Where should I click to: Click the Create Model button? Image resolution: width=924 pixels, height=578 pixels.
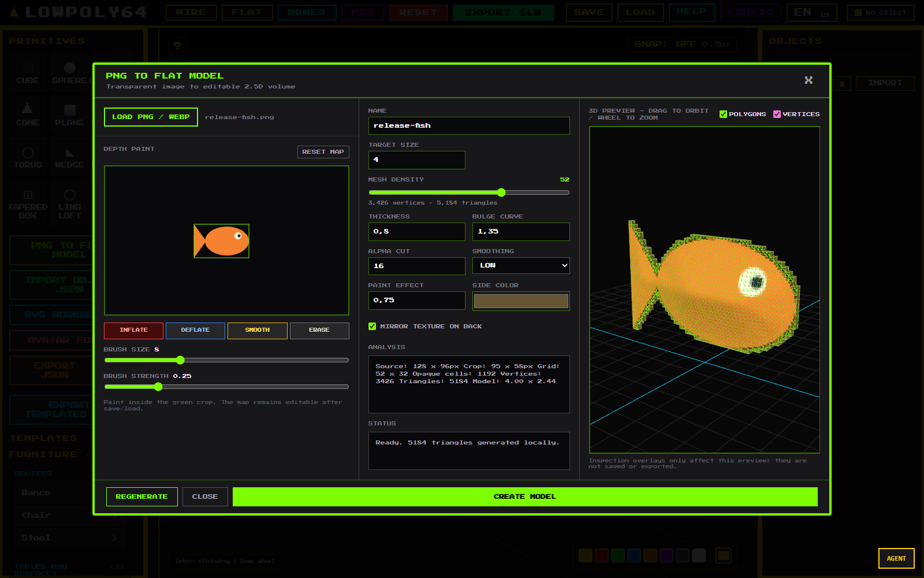tap(525, 497)
